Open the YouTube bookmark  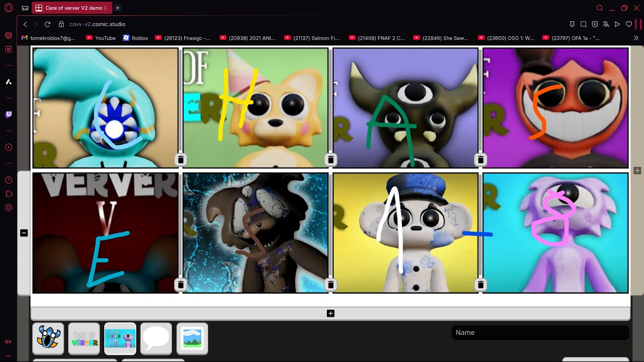(x=101, y=38)
